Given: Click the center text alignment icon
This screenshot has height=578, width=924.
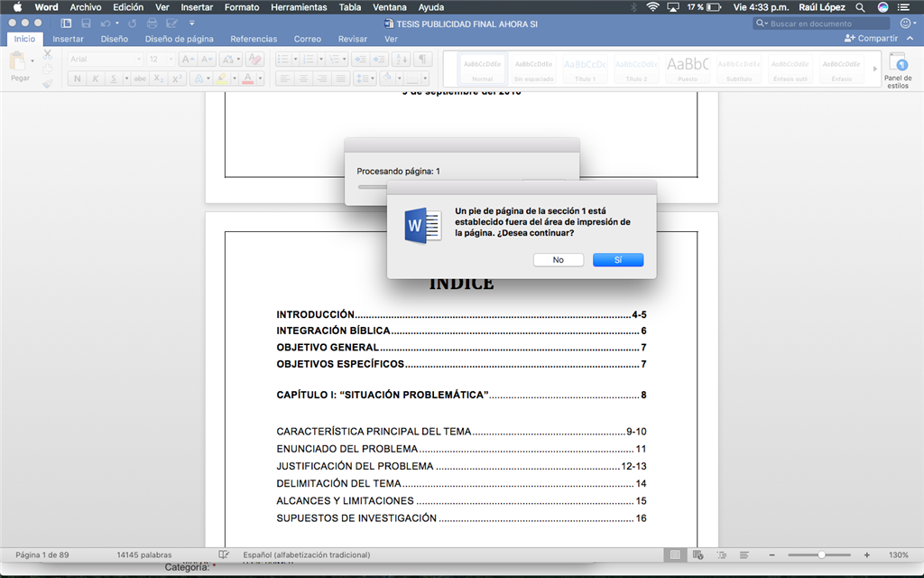Looking at the screenshot, I should (303, 79).
